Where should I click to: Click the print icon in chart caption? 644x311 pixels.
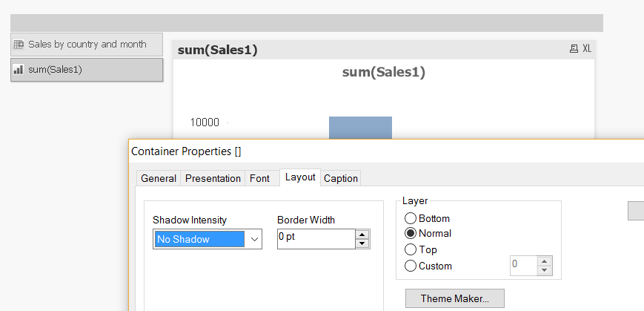point(574,49)
